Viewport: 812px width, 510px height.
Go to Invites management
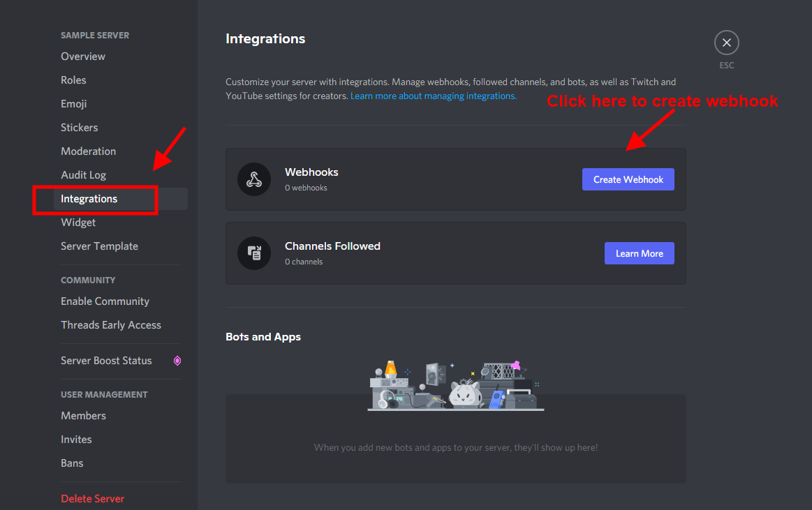tap(76, 440)
